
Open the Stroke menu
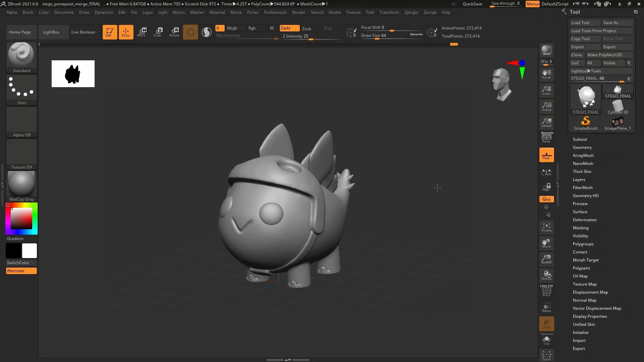tap(334, 12)
